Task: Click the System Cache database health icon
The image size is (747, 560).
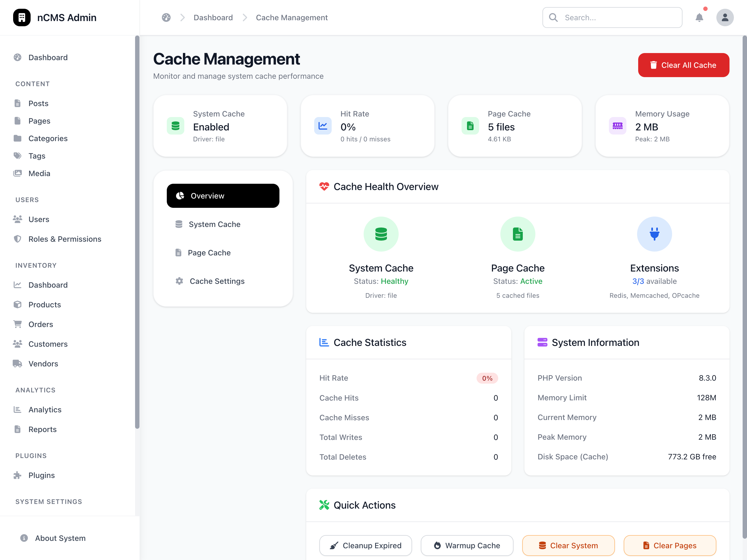Action: pos(381,234)
